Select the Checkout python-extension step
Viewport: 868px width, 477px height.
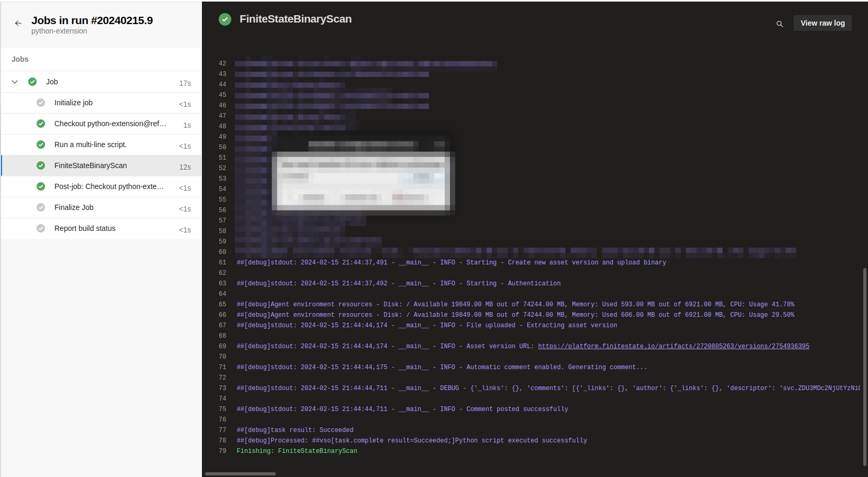click(x=110, y=124)
